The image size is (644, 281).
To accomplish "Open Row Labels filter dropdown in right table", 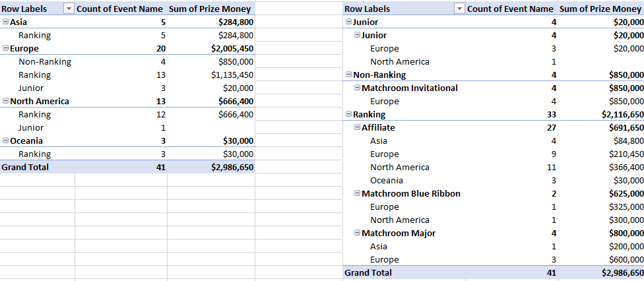I will 460,9.
